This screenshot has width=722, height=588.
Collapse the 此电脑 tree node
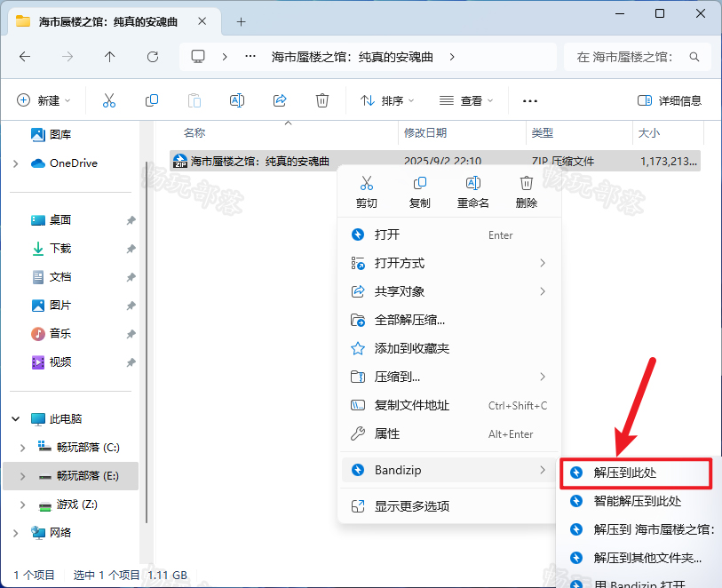pos(16,419)
